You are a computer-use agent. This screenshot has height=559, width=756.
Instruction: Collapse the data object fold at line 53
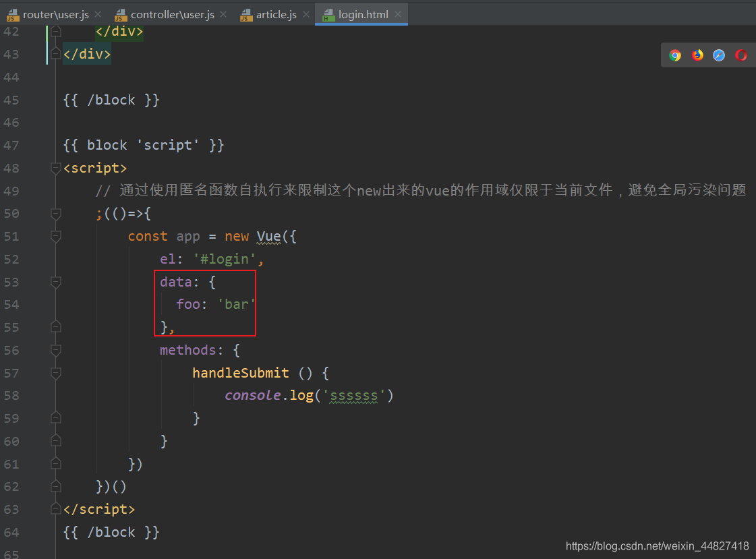coord(56,282)
